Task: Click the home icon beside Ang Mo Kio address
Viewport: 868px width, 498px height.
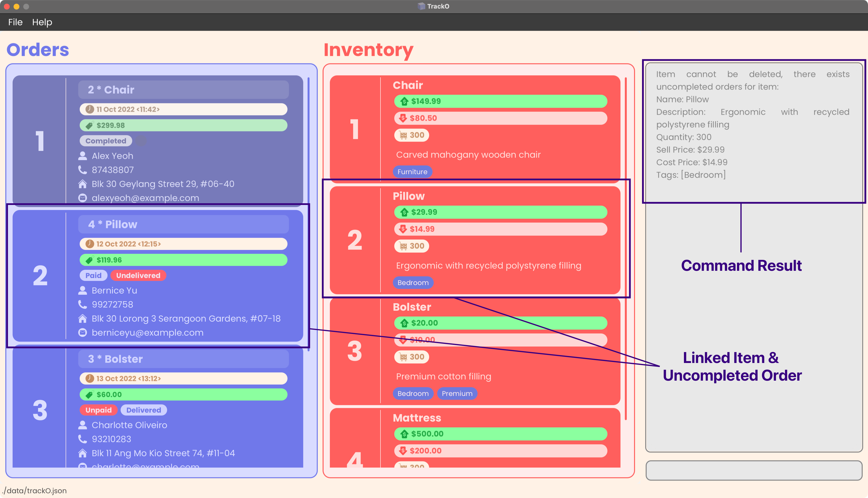Action: click(x=83, y=453)
